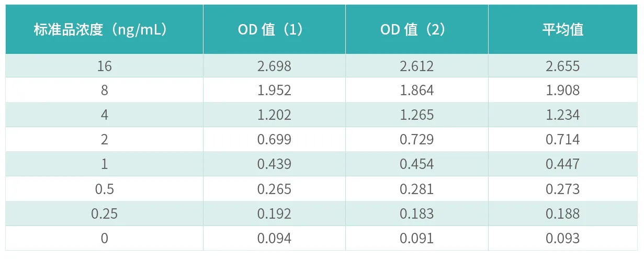This screenshot has height=259, width=644.
Task: Select the cell with value 0.699
Action: (275, 140)
